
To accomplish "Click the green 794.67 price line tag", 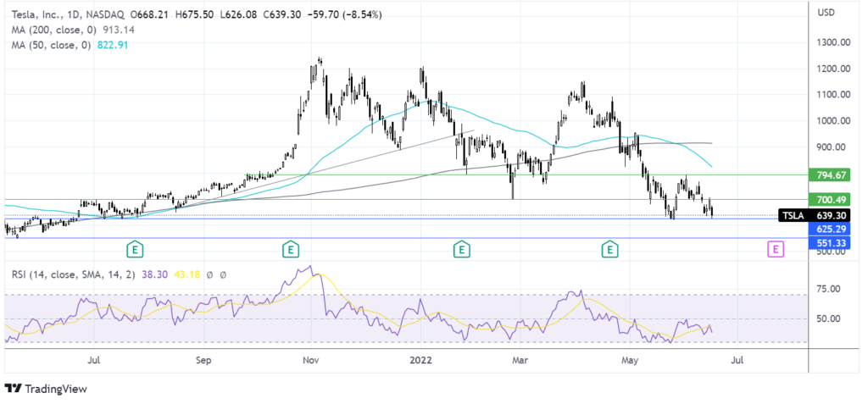I will coord(831,175).
